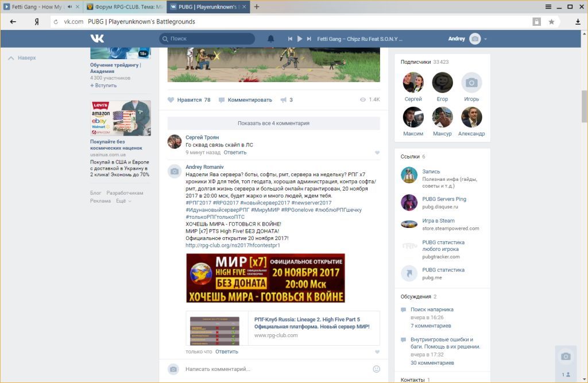
Task: Like Сергей Троян's comment heart
Action: click(x=377, y=153)
